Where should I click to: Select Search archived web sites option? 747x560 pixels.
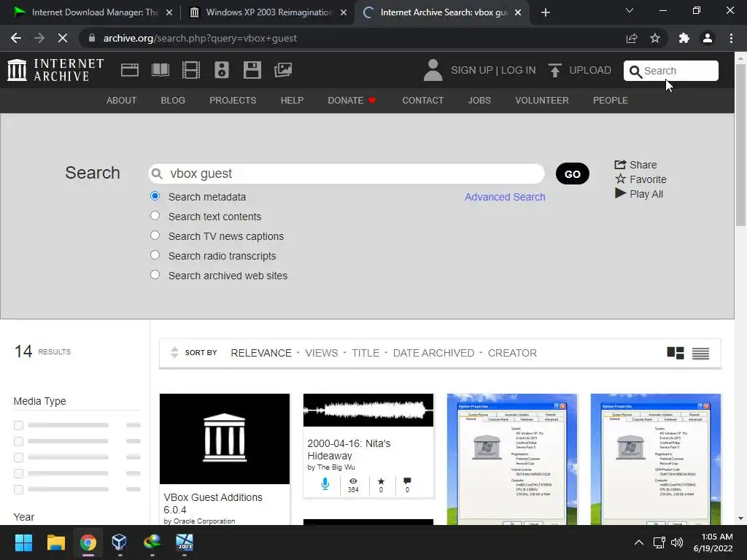coord(155,275)
